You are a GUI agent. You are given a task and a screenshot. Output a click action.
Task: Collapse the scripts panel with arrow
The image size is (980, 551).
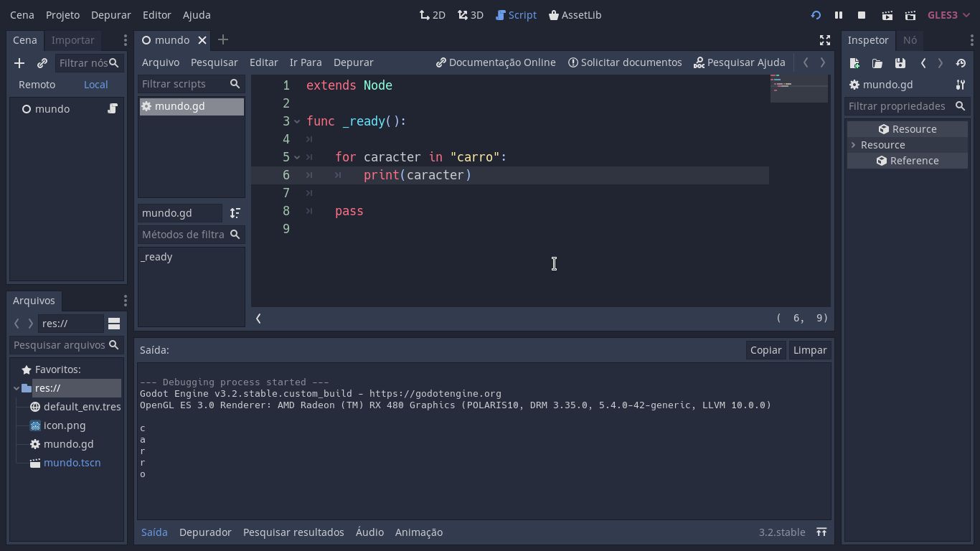[258, 318]
